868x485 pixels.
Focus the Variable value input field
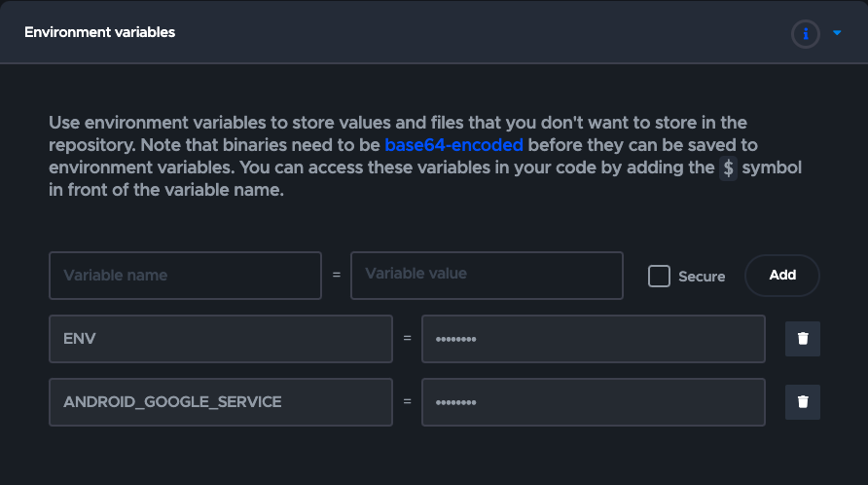[487, 275]
